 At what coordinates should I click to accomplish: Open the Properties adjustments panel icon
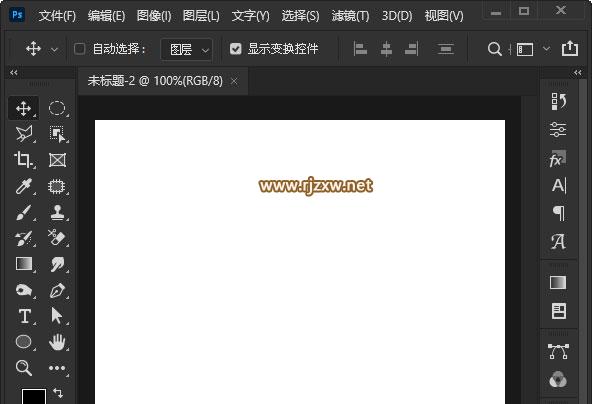[558, 130]
